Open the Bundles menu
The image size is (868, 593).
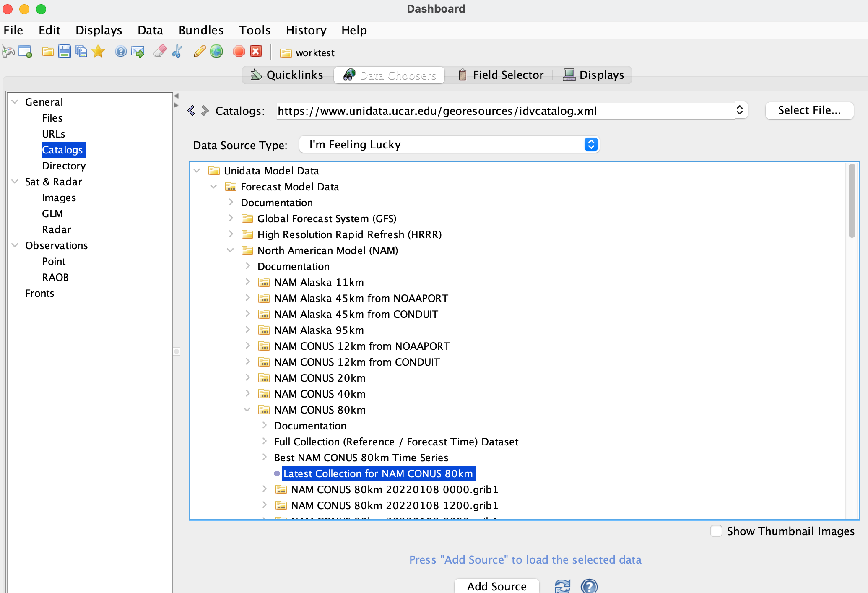(x=201, y=30)
